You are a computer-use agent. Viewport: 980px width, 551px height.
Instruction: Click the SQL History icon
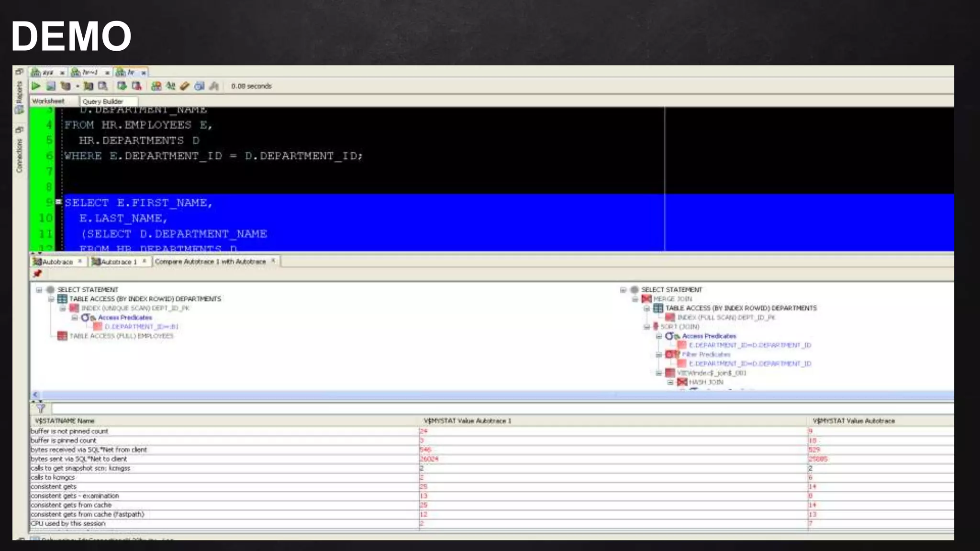pos(199,86)
